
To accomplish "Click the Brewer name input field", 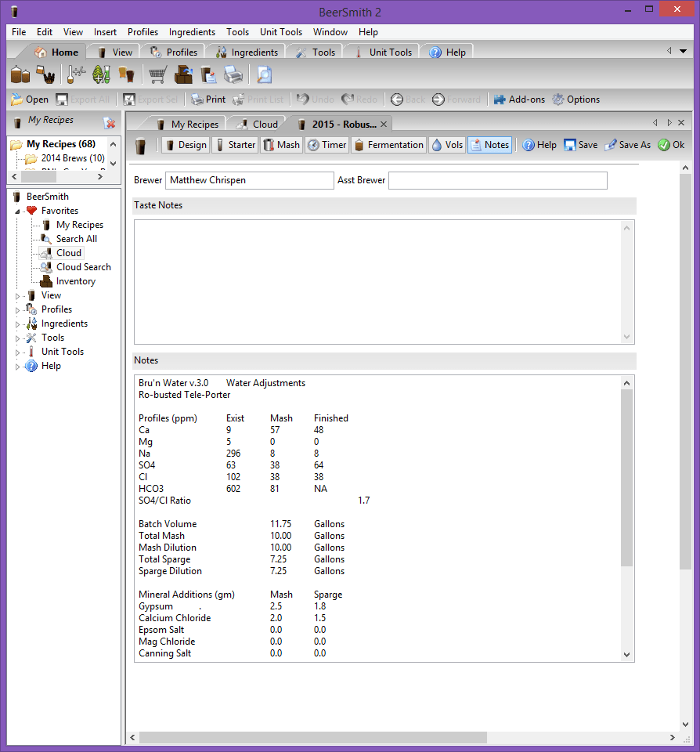I will pyautogui.click(x=249, y=180).
